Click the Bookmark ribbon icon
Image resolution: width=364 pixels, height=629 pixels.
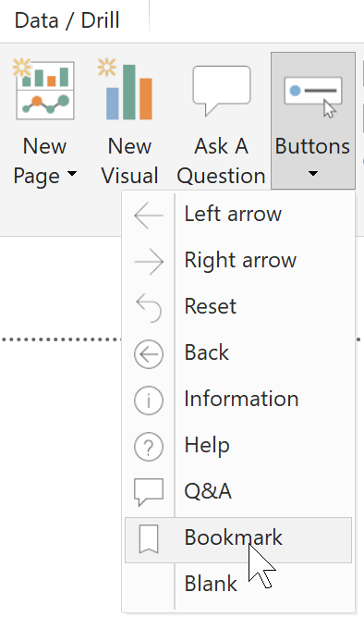point(149,539)
